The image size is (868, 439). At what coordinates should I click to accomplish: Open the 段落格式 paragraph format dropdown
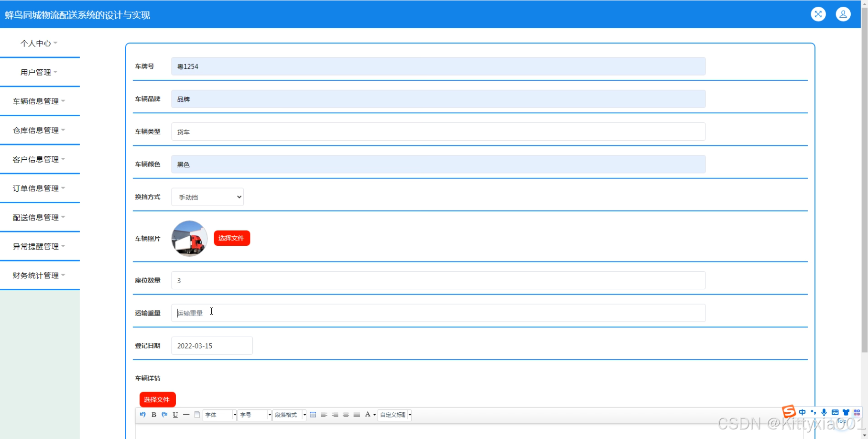click(289, 415)
